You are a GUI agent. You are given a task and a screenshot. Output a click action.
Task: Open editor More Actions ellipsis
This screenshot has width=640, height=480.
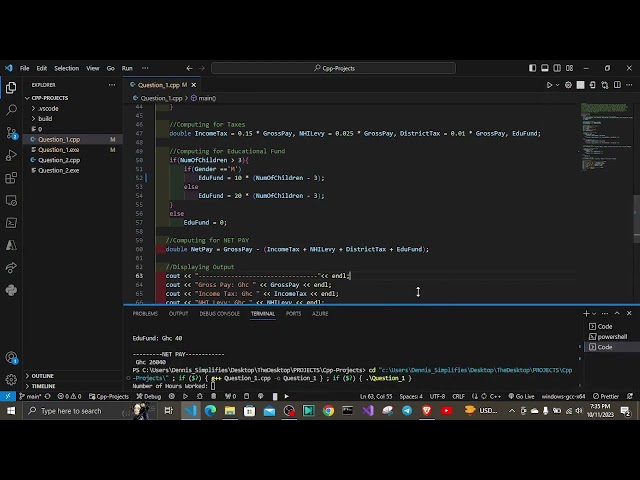(629, 85)
